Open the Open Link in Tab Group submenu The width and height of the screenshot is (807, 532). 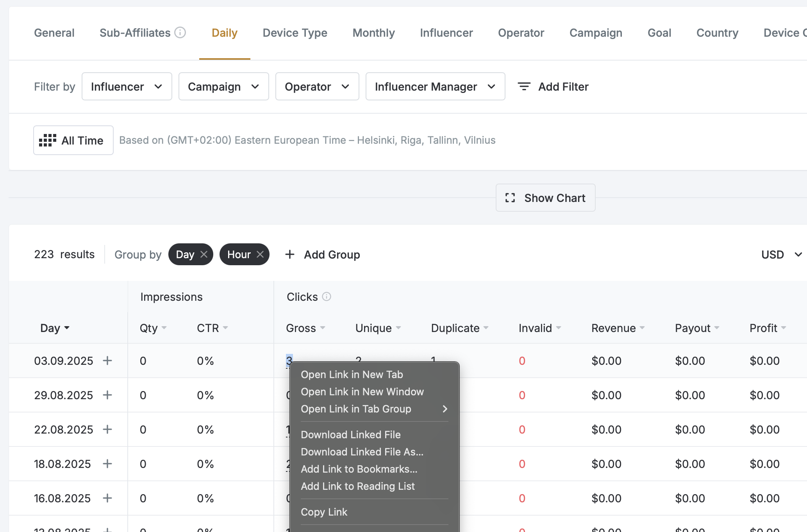pyautogui.click(x=375, y=409)
